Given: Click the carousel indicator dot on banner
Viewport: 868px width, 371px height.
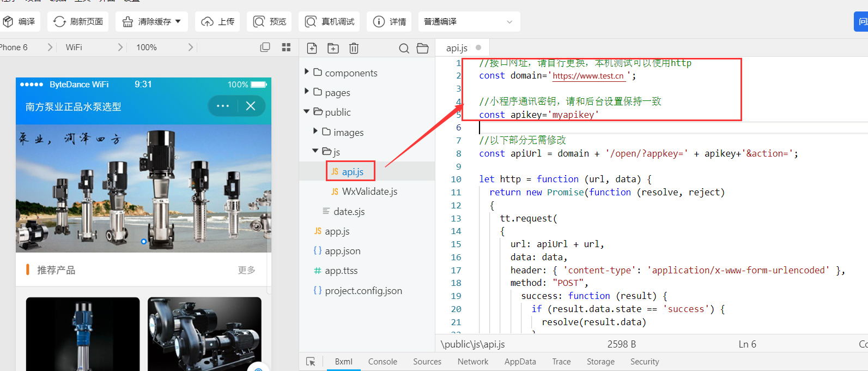Looking at the screenshot, I should coord(144,241).
